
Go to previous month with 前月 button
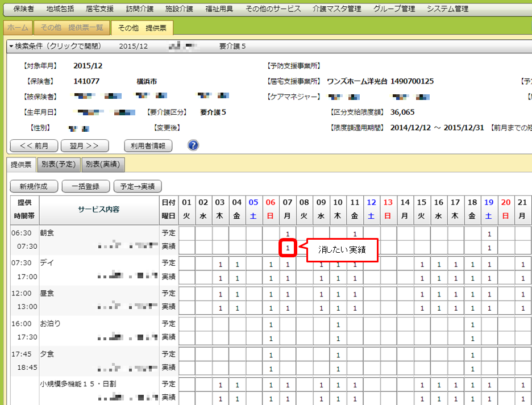coord(34,145)
